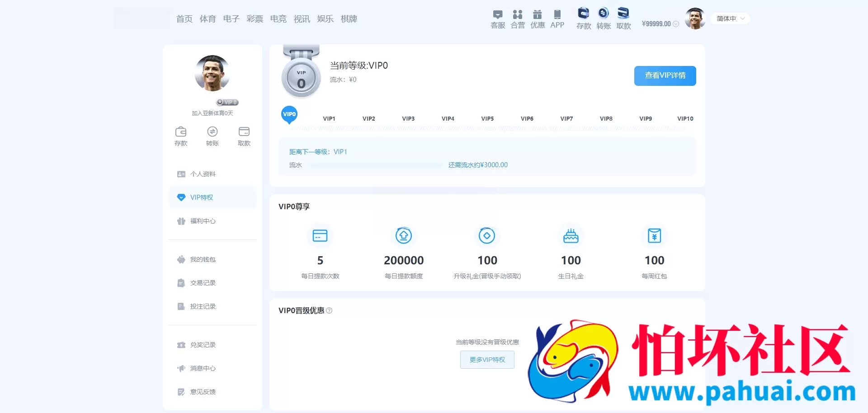Open 兑奖记录 in the sidebar
Screen dimensions: 868x413
(x=212, y=345)
